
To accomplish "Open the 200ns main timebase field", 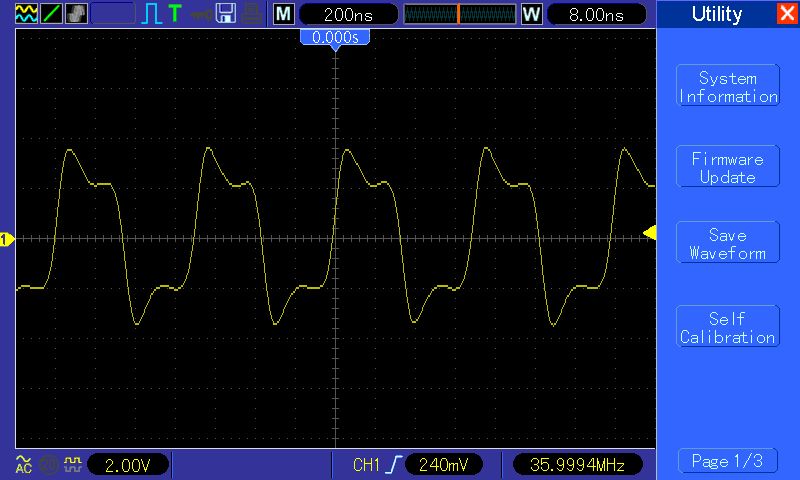I will pos(348,14).
